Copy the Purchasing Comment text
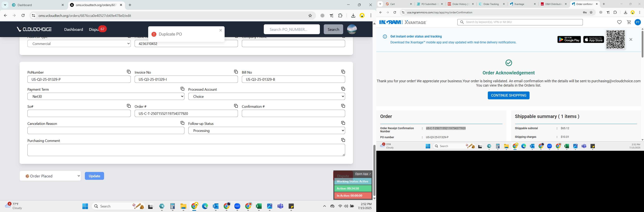644x212 pixels. [343, 140]
